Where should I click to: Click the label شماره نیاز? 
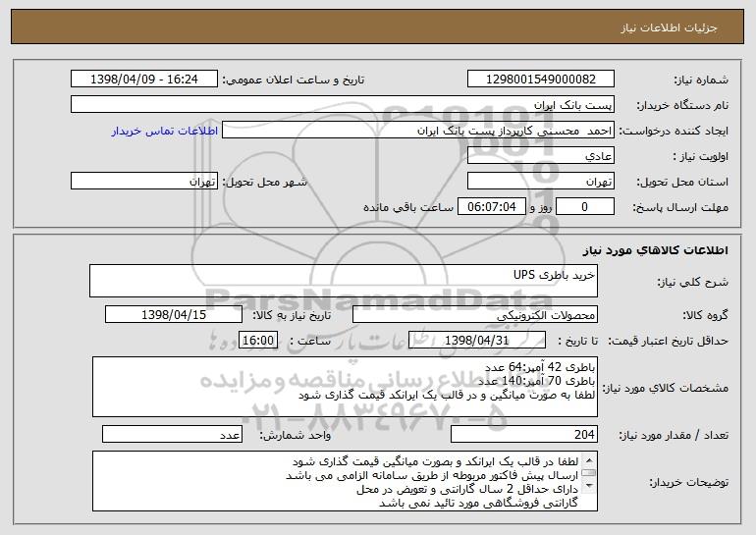(701, 80)
